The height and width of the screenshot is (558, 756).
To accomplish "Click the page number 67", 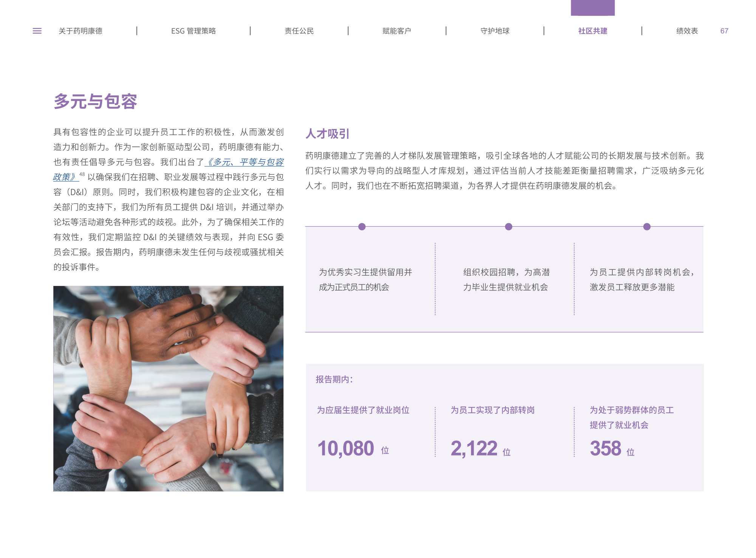I will coord(724,31).
